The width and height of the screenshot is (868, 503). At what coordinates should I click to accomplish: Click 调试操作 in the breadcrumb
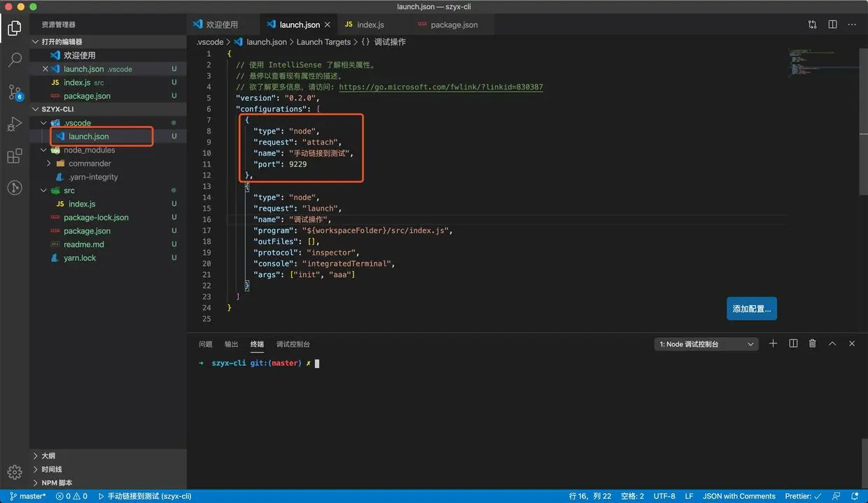point(390,42)
